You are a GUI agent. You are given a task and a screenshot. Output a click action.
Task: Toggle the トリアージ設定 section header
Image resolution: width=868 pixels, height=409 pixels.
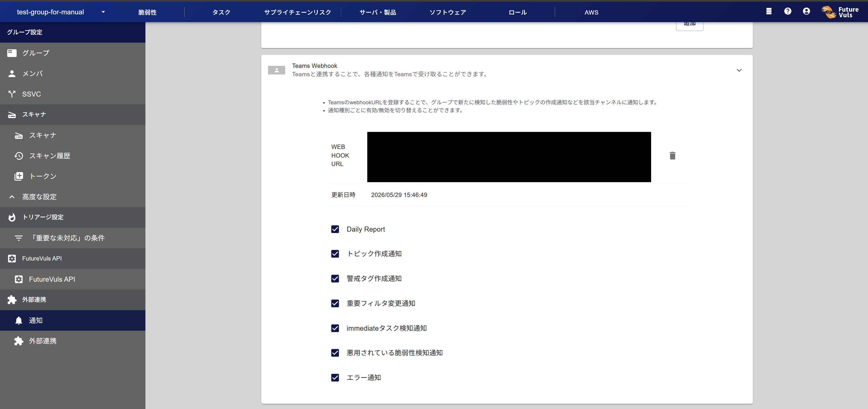(73, 217)
